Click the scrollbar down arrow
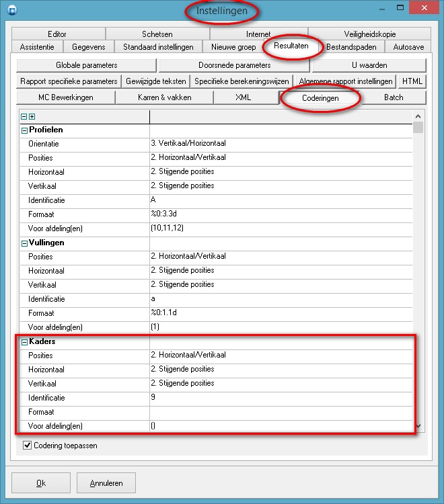 click(x=418, y=426)
